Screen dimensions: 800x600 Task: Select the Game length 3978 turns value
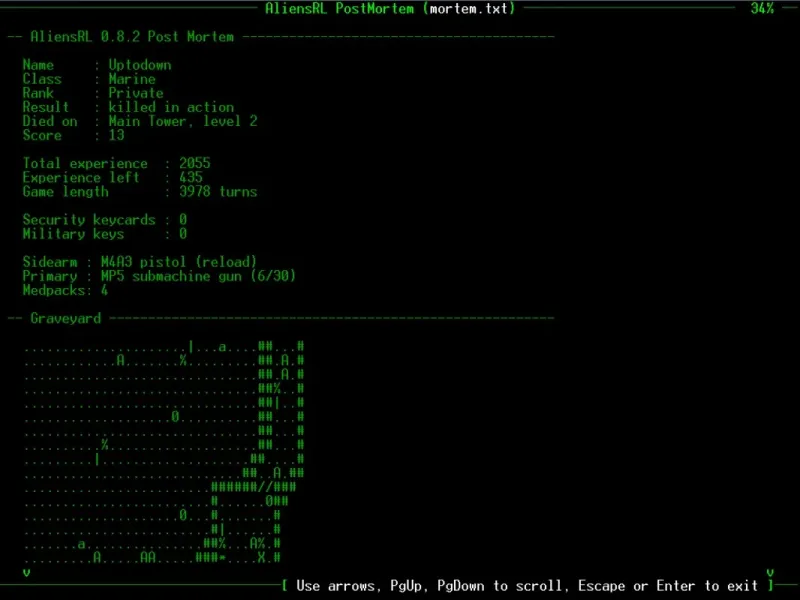pos(218,192)
